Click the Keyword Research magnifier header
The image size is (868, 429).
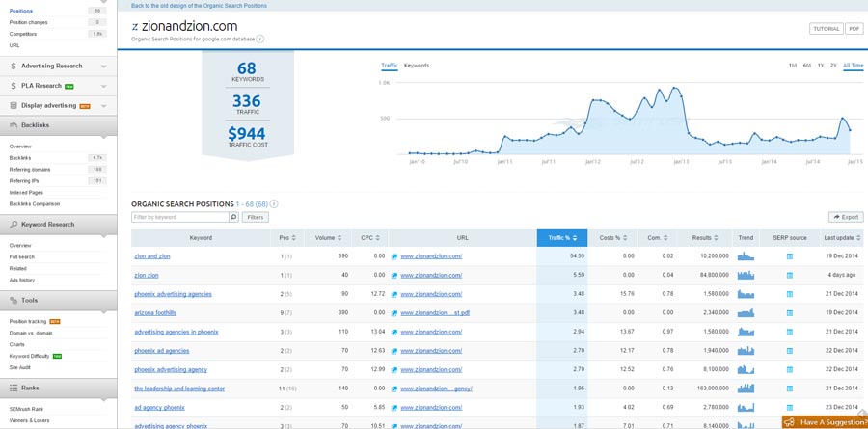58,225
